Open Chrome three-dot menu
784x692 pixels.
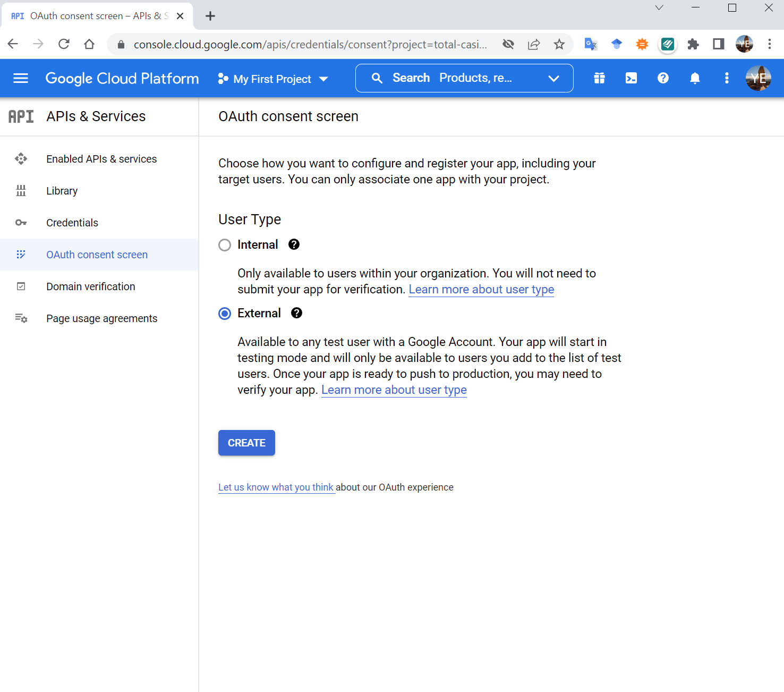pos(770,44)
